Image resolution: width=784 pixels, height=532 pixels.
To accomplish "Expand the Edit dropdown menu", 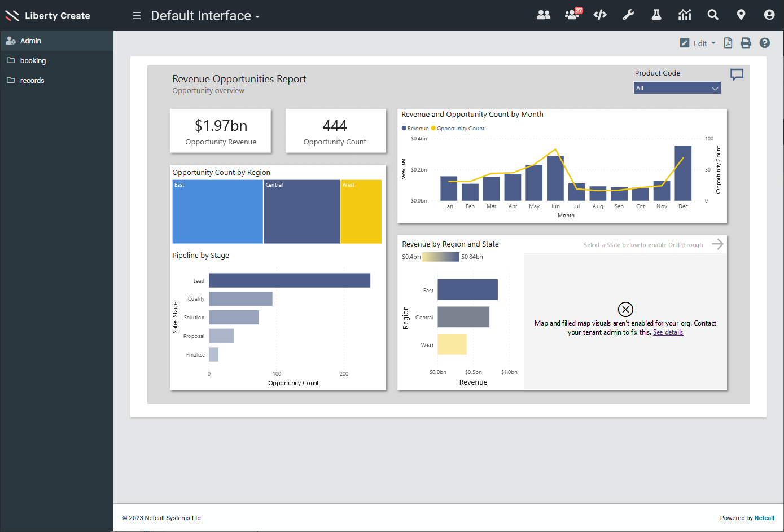I will coord(698,43).
